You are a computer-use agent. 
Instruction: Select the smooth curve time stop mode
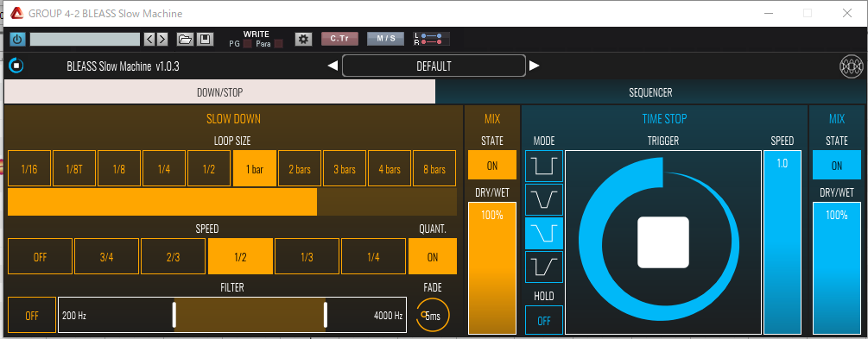coord(544,199)
